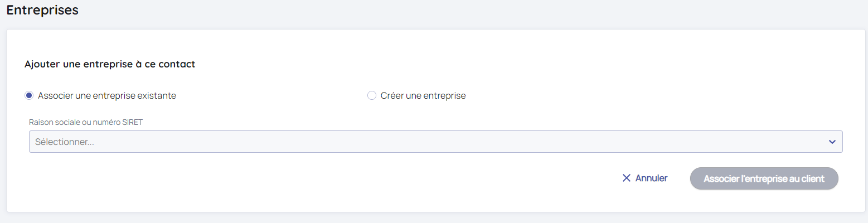Select the "Associer une entreprise existante" radio button
This screenshot has height=223, width=868.
tap(29, 95)
